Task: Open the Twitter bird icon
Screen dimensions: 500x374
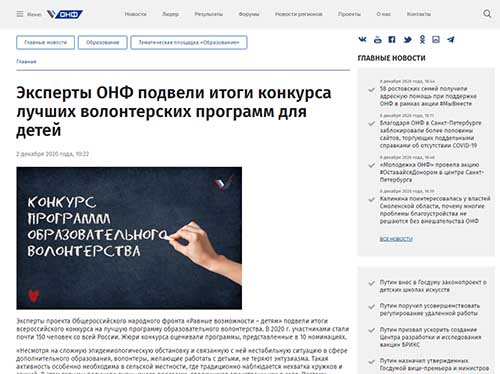Action: click(407, 40)
